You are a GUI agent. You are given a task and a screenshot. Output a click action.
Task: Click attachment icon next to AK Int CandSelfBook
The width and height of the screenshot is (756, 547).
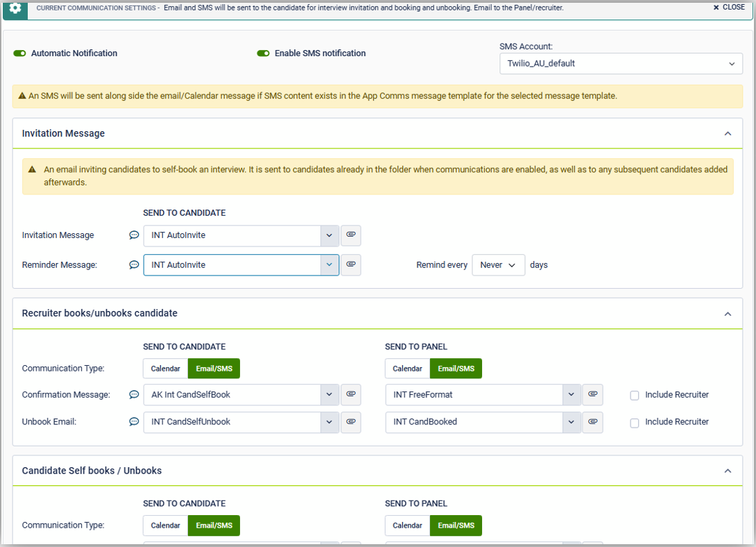pyautogui.click(x=351, y=394)
